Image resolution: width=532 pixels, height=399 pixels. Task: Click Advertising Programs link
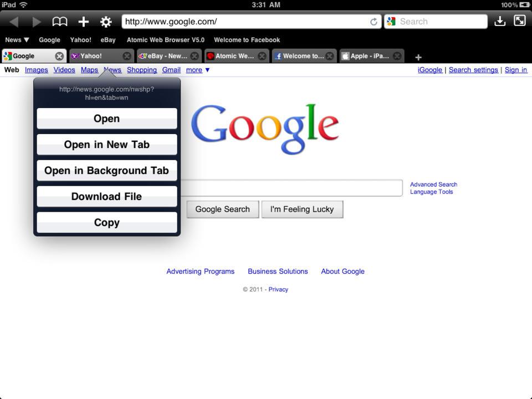pyautogui.click(x=201, y=272)
